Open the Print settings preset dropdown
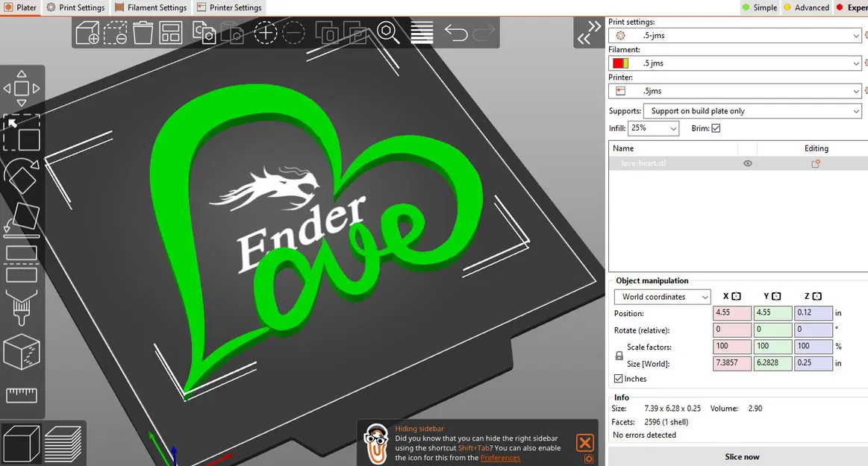 (x=735, y=35)
